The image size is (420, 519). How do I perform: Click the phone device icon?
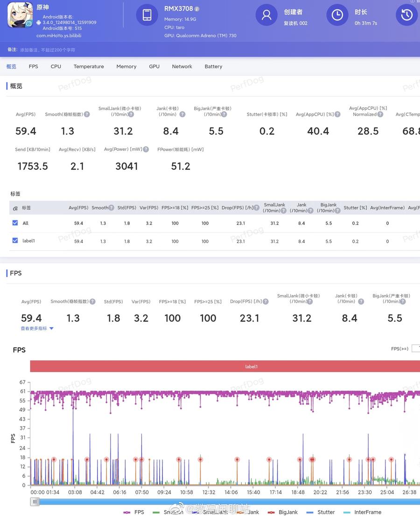pos(147,15)
